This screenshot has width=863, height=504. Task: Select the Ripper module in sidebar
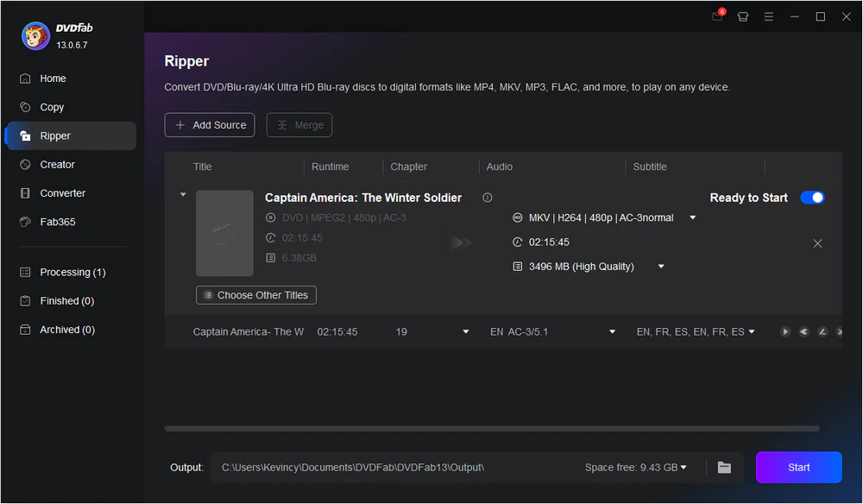(71, 135)
